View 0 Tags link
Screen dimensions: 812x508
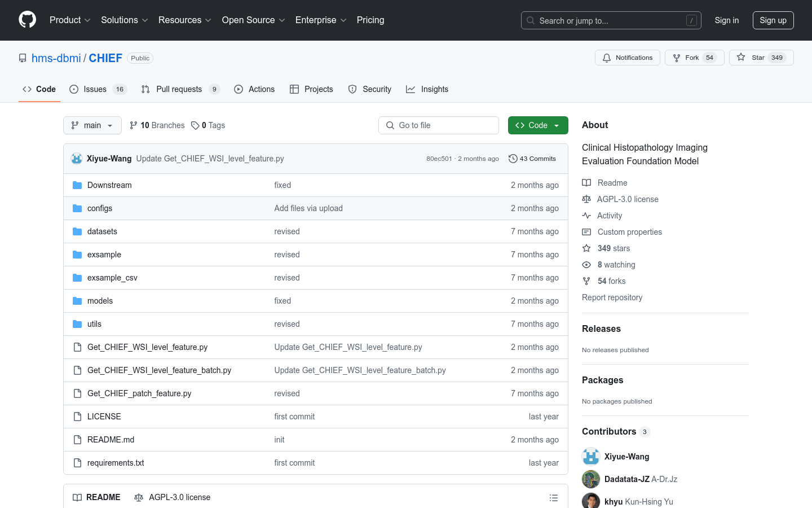[208, 125]
